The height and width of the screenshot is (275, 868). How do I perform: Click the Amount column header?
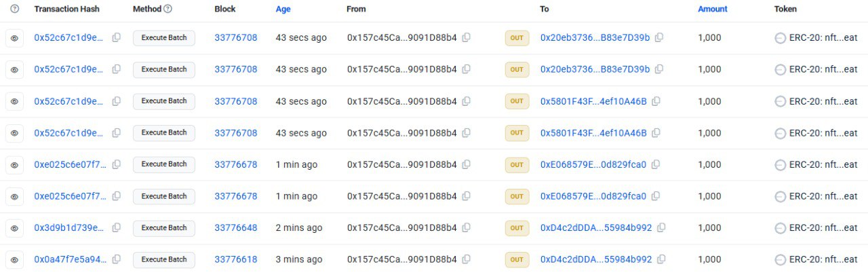[x=712, y=9]
